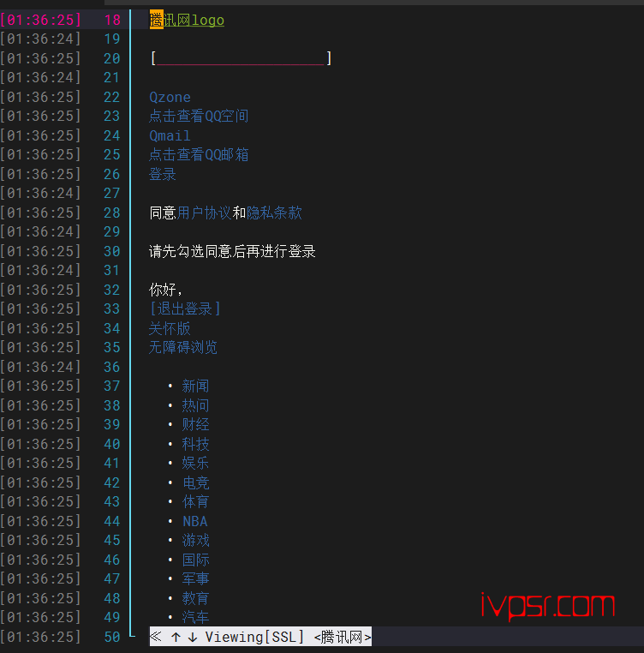This screenshot has width=644, height=653.
Task: Open the Qmail link
Action: [x=170, y=135]
